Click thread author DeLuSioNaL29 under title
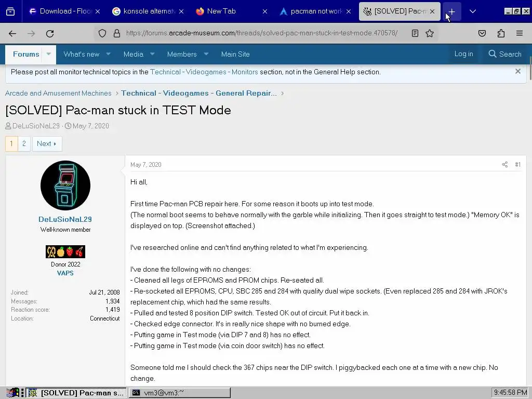Image resolution: width=532 pixels, height=399 pixels. tap(36, 126)
